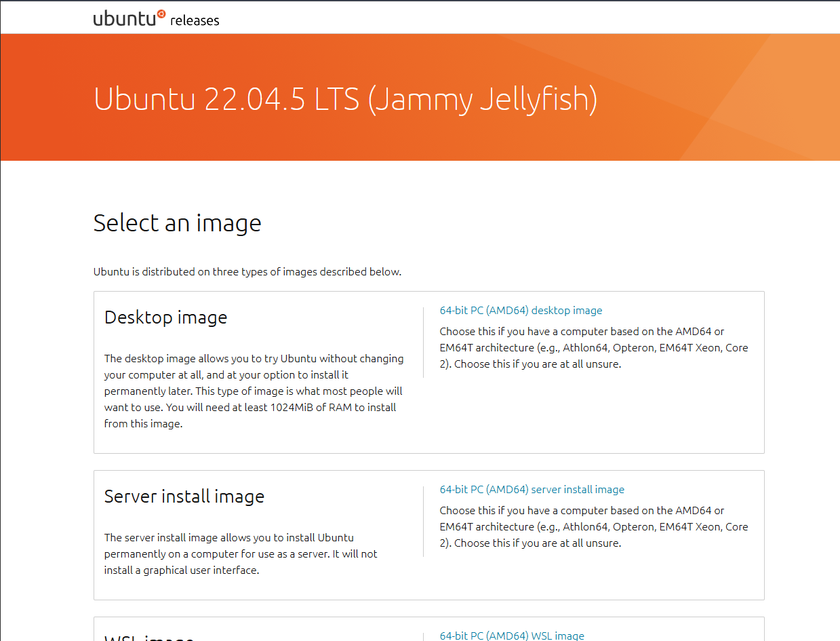The image size is (840, 641).
Task: Open the 64-bit PC (AMD64) server install image link
Action: click(532, 490)
